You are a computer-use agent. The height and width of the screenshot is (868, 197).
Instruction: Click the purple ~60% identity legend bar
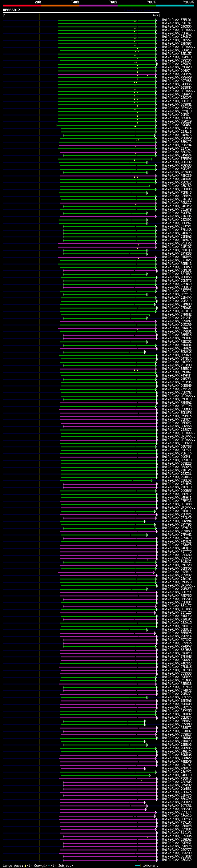99,6
